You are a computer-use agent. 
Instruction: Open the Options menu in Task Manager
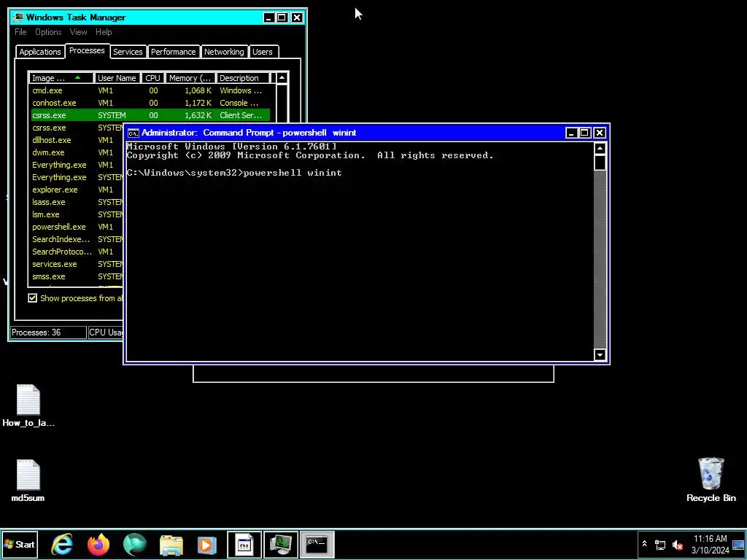[x=48, y=32]
